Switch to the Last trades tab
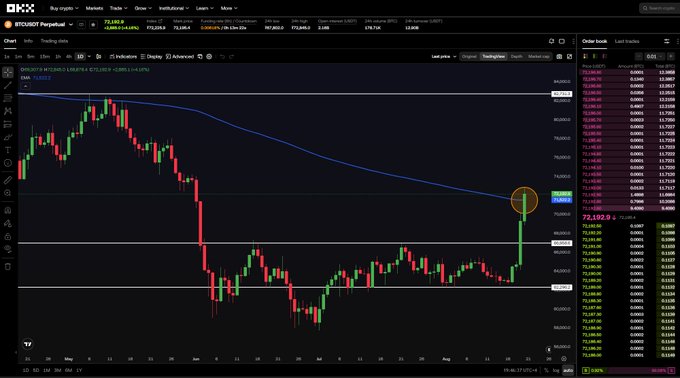The width and height of the screenshot is (680, 378). coord(627,41)
